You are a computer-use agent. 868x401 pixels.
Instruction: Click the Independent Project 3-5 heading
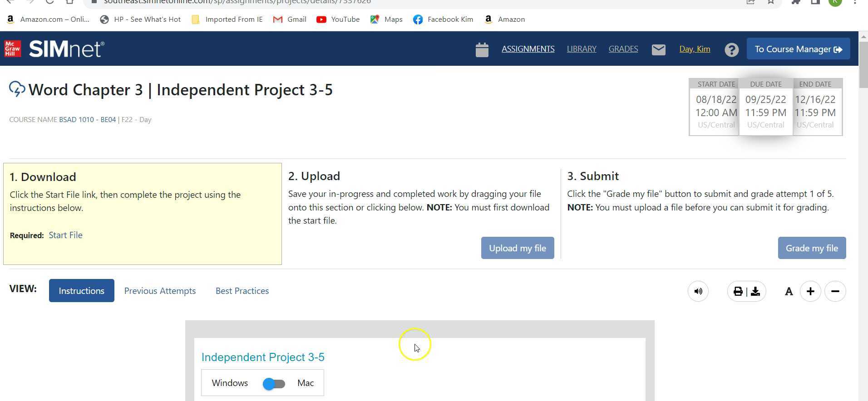point(263,357)
